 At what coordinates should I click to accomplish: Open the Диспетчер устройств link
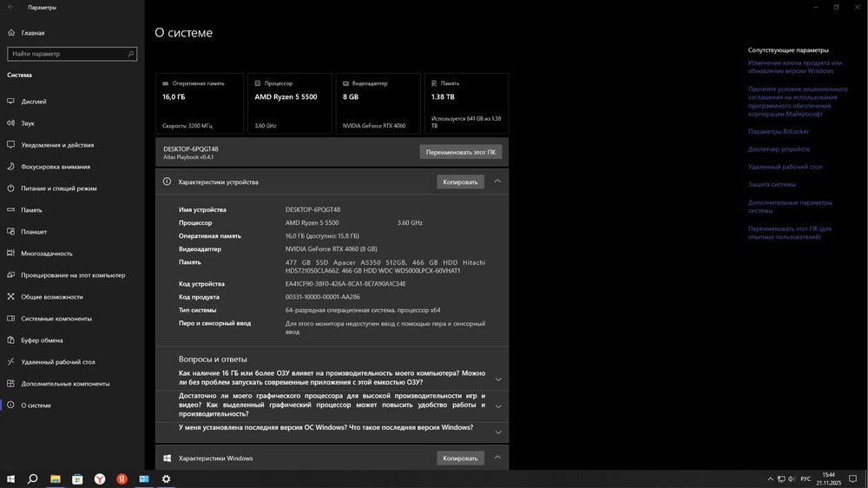(x=779, y=149)
